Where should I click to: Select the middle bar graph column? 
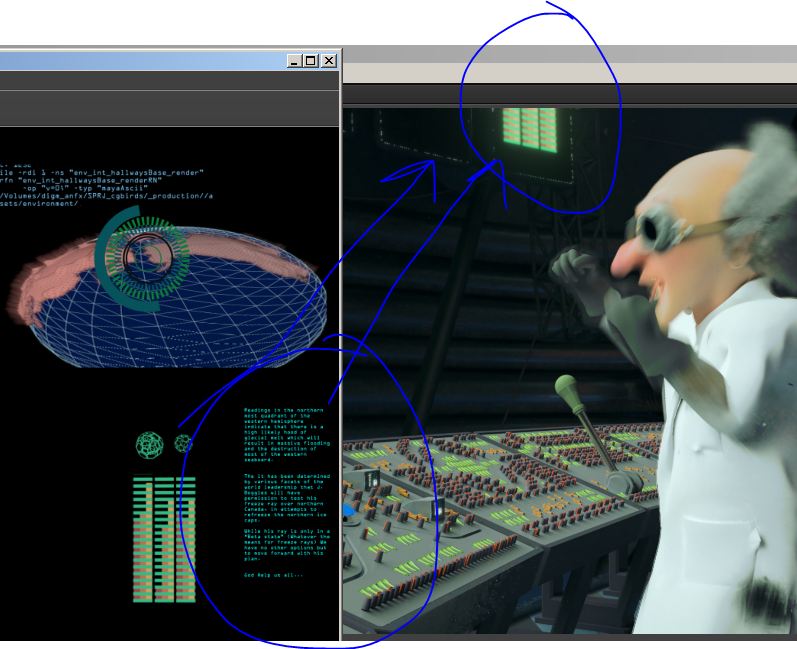tap(164, 540)
